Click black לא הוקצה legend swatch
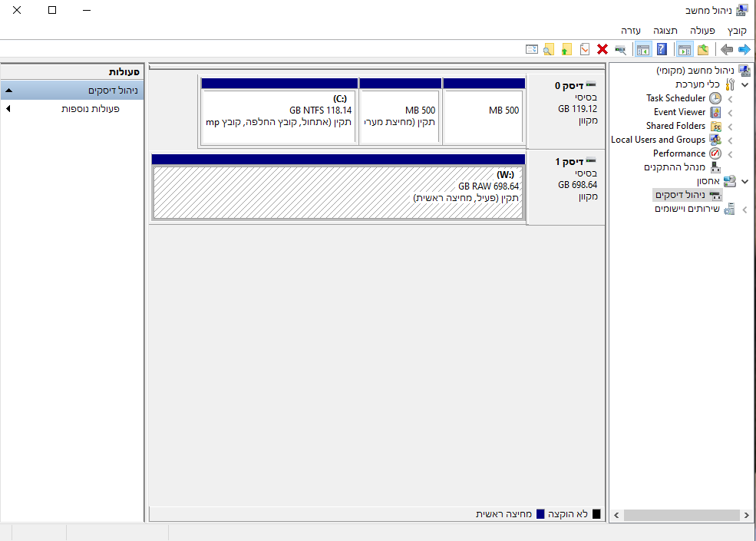The image size is (756, 541). pyautogui.click(x=596, y=514)
